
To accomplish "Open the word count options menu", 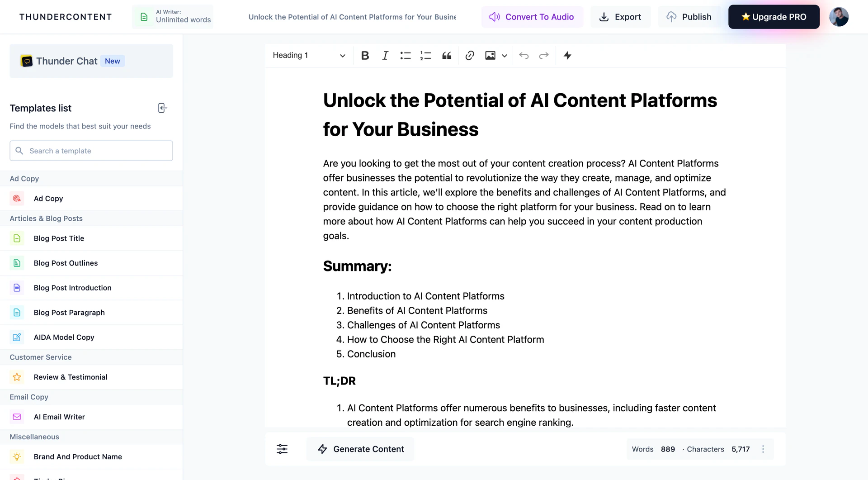I will pos(763,449).
